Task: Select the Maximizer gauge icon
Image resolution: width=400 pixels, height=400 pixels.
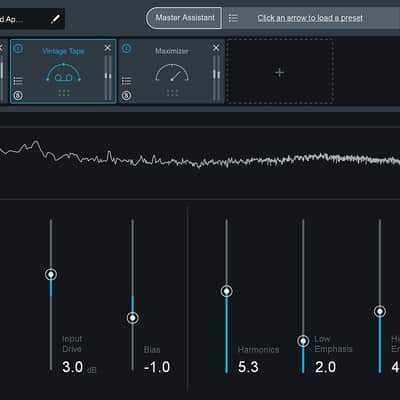Action: click(x=172, y=73)
